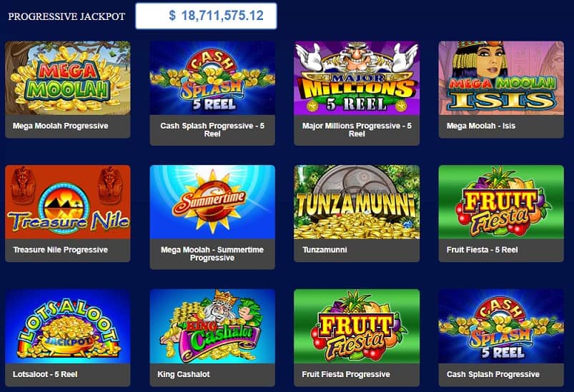Open Mega Moolah - Summertime Progressive label
This screenshot has height=392, width=574.
coord(212,253)
